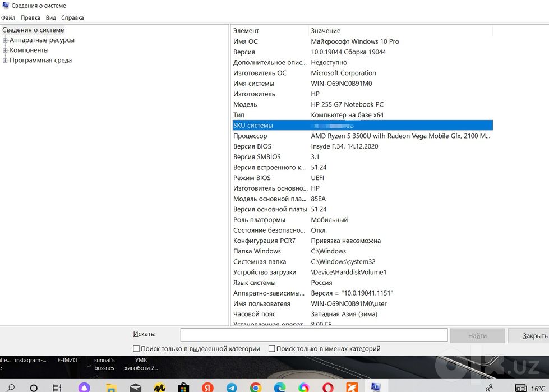Open the Справка menu
Screen dimensions: 549x392
(72, 17)
